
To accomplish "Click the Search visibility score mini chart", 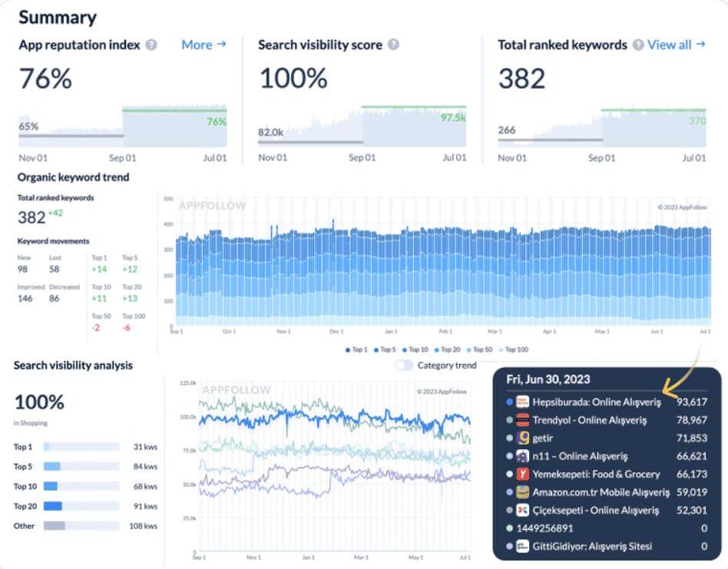I will (x=362, y=126).
